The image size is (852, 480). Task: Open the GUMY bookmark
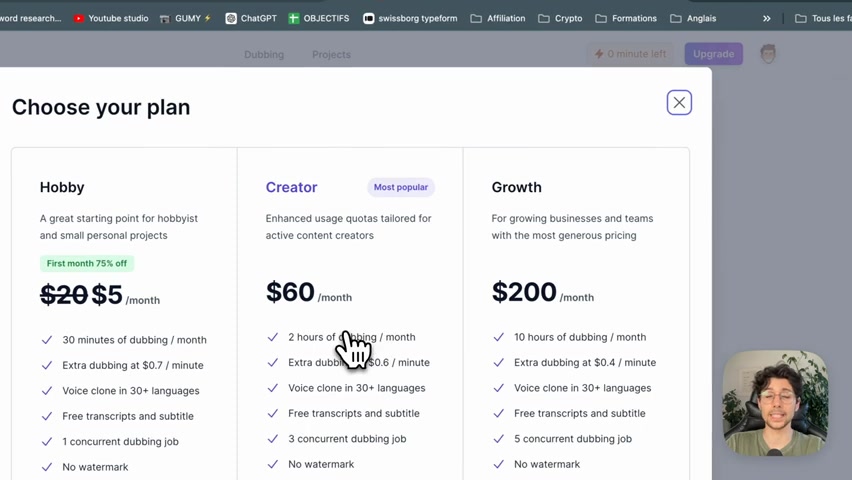coord(185,18)
